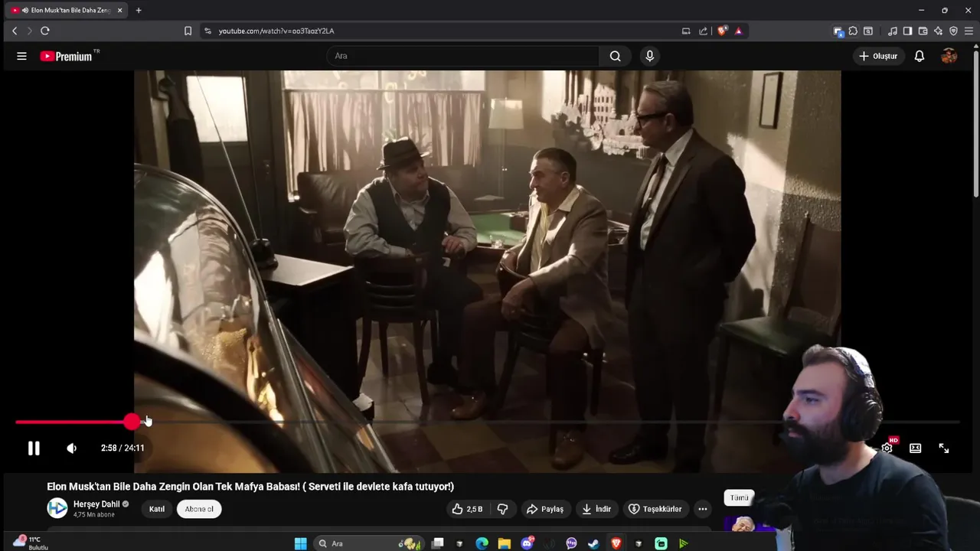This screenshot has width=980, height=551.
Task: Open Oluştur create menu
Action: (x=878, y=56)
